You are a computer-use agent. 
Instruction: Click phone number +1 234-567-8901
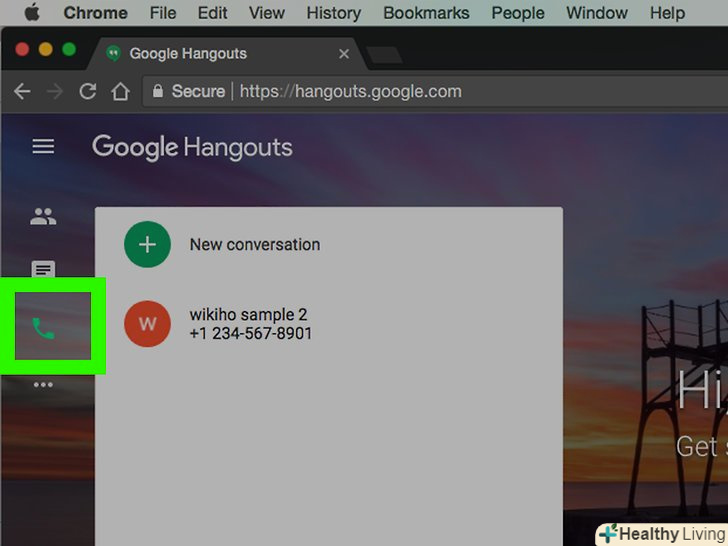point(251,333)
